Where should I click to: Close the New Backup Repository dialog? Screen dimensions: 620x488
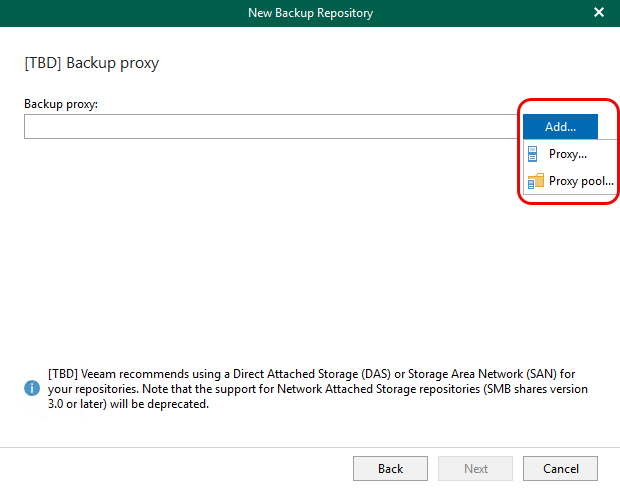[x=599, y=13]
